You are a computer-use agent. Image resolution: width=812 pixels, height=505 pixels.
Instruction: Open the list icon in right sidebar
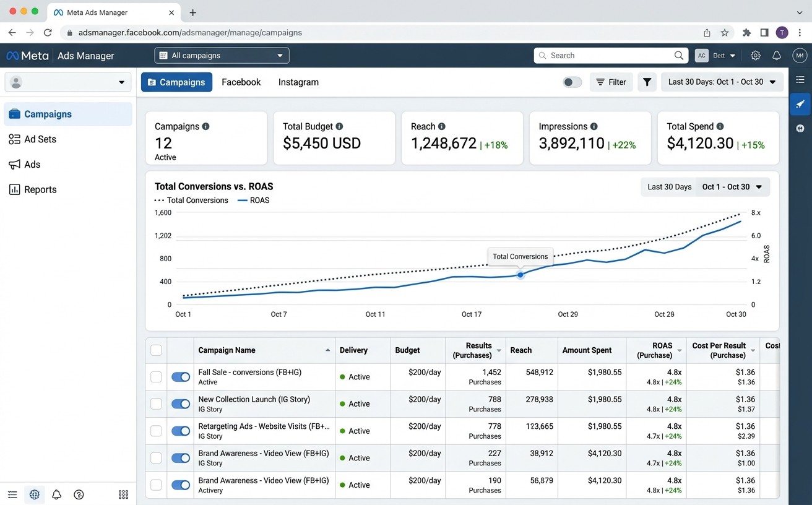(x=800, y=80)
